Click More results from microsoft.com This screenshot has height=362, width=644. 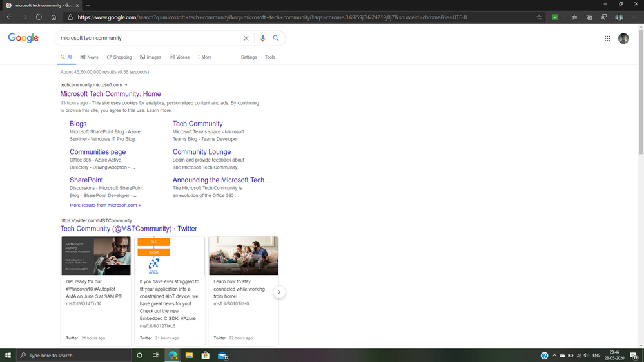(x=105, y=205)
